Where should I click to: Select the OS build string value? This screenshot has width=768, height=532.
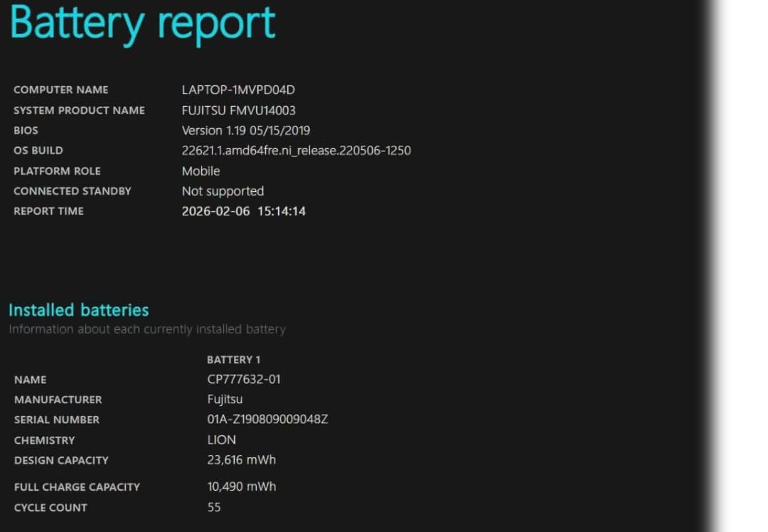tap(296, 150)
